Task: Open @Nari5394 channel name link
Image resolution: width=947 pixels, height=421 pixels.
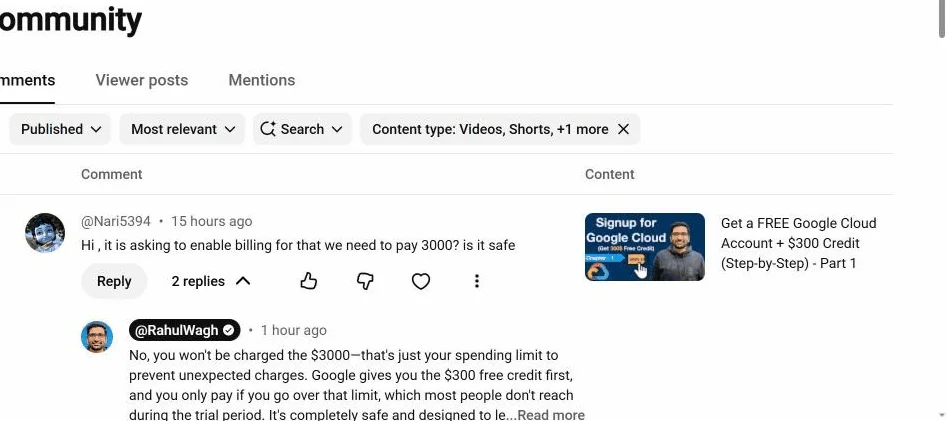Action: coord(115,222)
